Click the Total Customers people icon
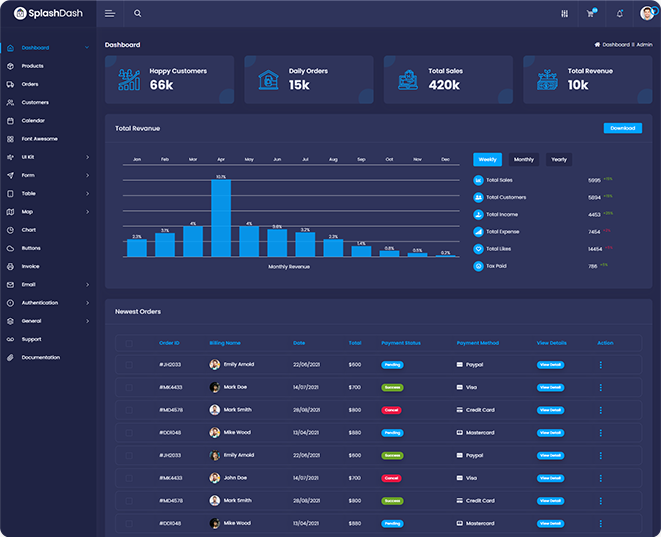Screen dimensions: 661x537 pos(478,197)
